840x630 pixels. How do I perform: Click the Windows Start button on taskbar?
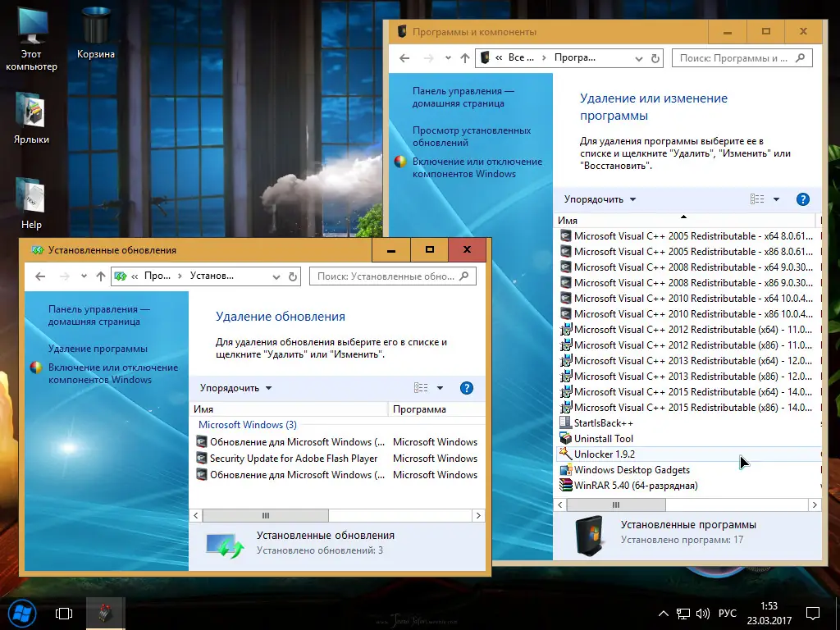pos(21,614)
